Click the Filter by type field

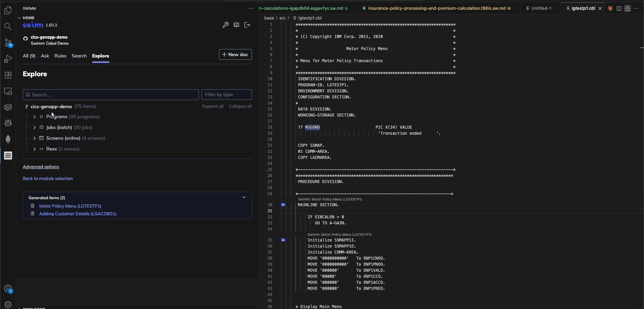coord(227,94)
